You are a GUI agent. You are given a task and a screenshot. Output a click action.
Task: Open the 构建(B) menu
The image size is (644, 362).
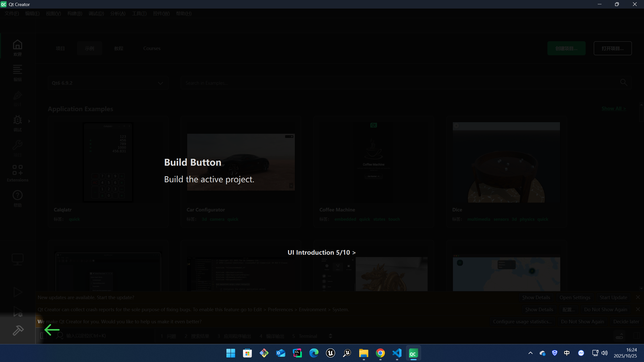click(75, 14)
